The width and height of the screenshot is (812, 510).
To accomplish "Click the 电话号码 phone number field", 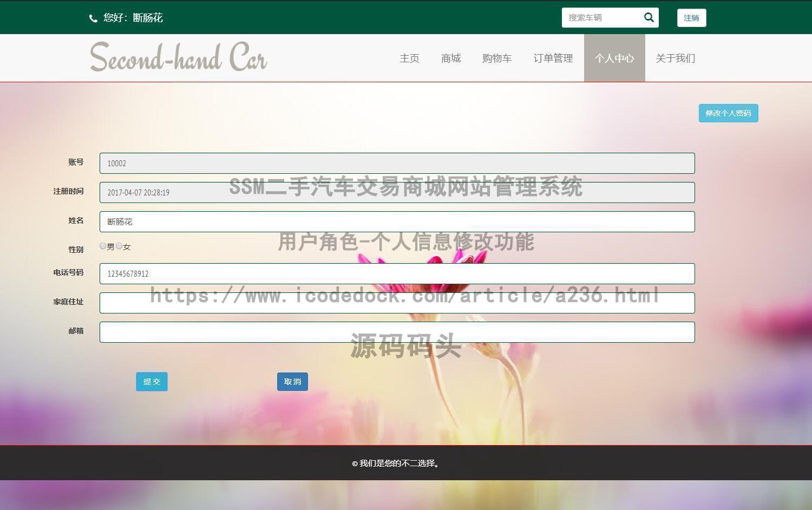I will click(x=397, y=273).
